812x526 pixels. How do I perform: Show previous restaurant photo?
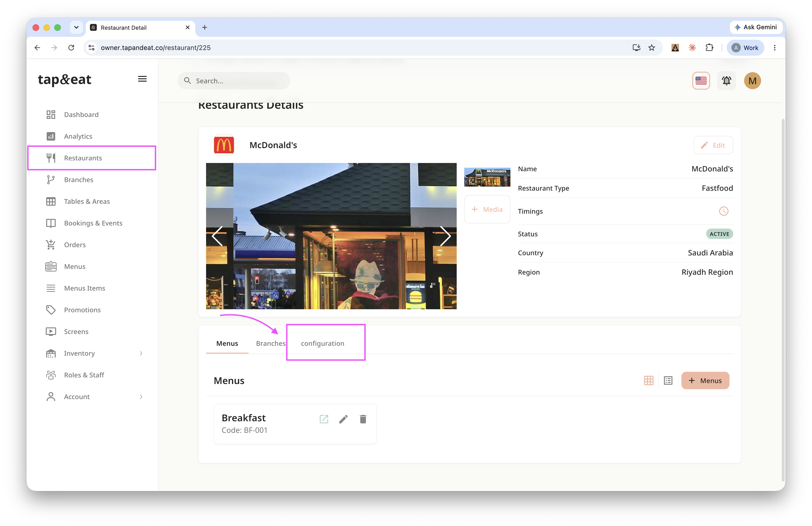point(217,236)
